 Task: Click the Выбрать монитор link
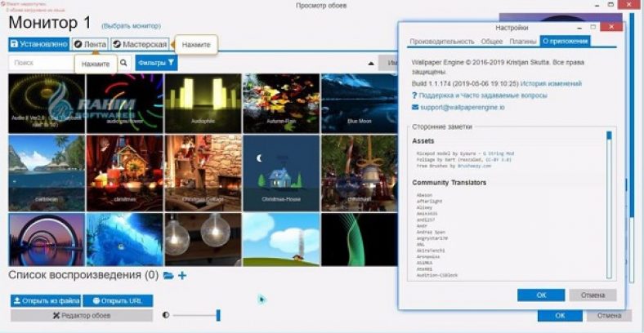pyautogui.click(x=132, y=26)
